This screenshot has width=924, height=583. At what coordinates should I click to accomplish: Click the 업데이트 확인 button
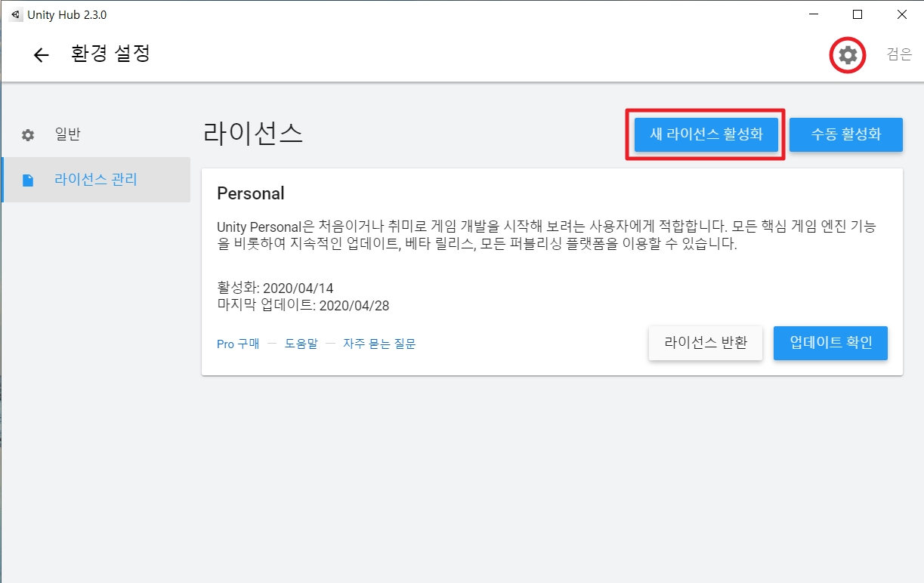click(x=830, y=343)
